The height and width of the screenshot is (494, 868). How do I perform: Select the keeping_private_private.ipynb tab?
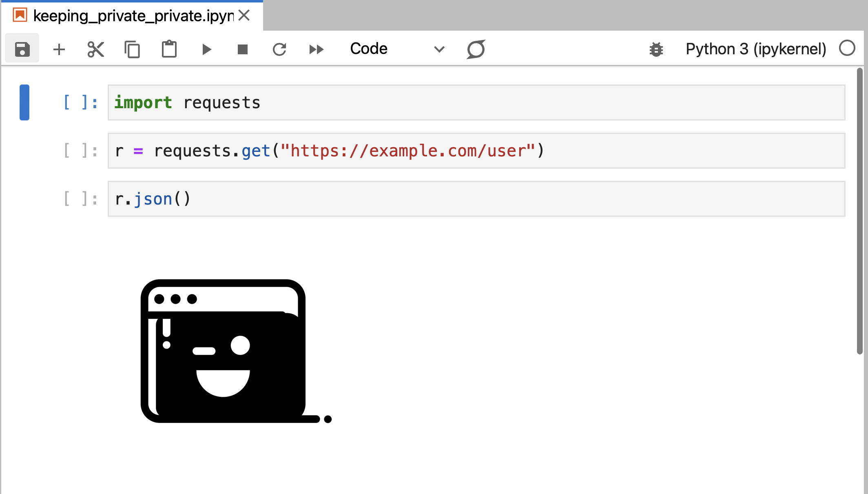(133, 16)
